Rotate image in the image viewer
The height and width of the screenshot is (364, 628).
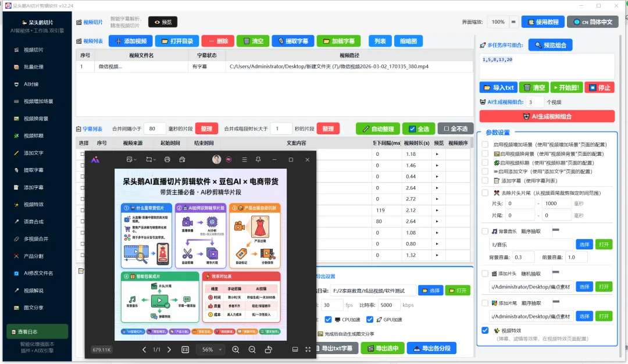click(x=268, y=349)
